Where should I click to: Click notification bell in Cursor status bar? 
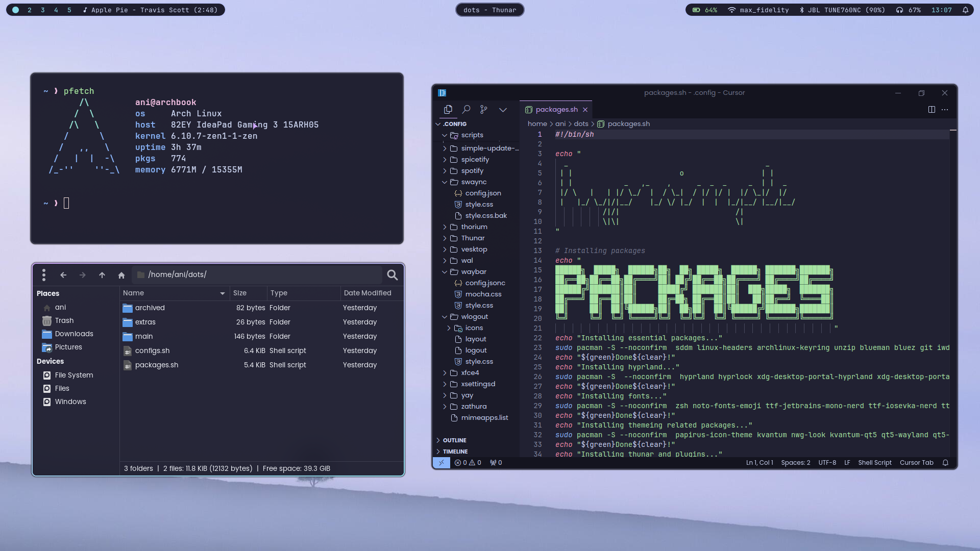coord(945,463)
